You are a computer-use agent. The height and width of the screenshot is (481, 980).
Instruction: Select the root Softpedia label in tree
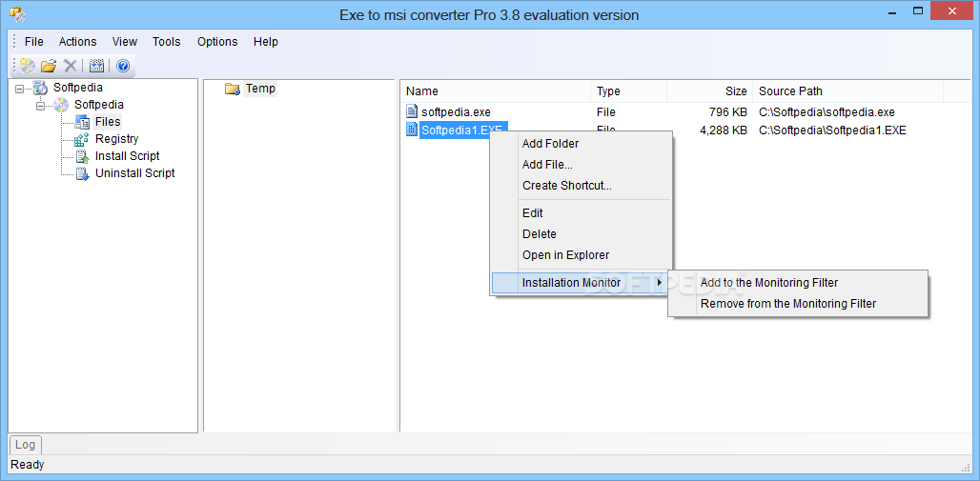pyautogui.click(x=78, y=88)
